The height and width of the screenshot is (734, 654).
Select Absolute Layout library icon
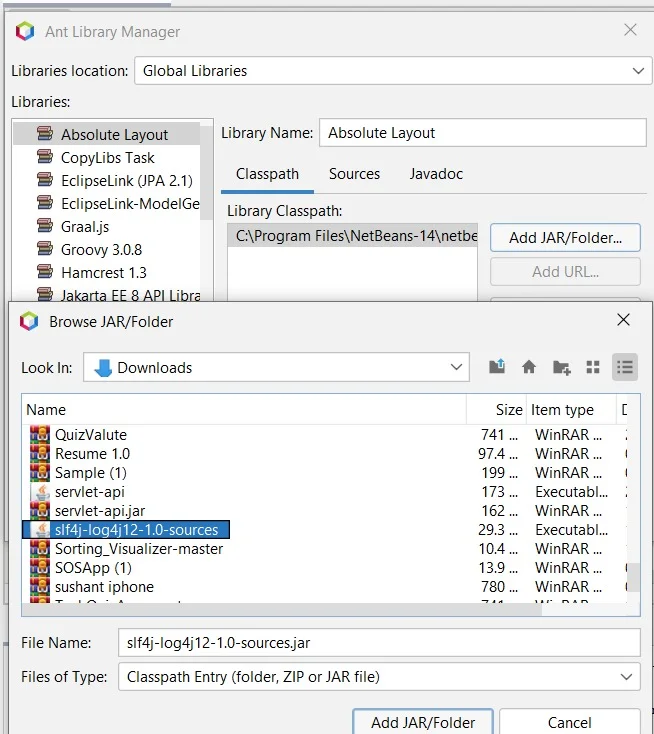tap(45, 134)
